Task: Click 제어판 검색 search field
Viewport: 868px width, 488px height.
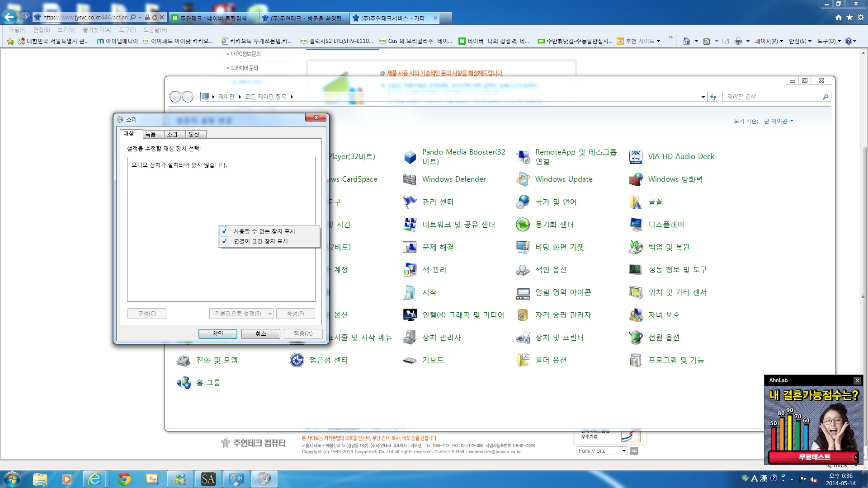Action: tap(776, 97)
